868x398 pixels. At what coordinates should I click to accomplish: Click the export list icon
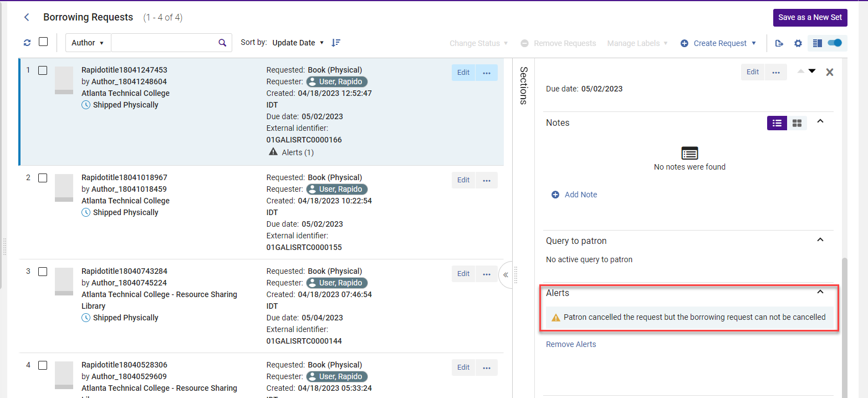point(779,43)
